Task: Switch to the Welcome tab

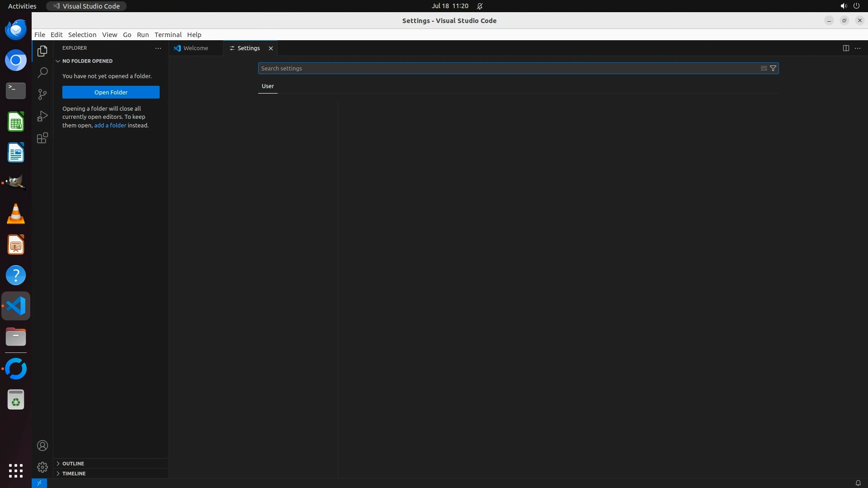Action: (x=195, y=48)
